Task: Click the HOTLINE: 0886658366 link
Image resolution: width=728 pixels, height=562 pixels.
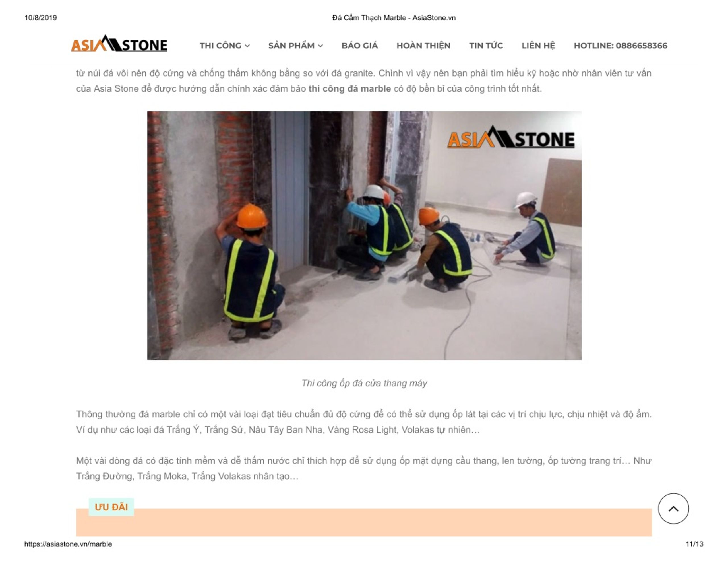Action: pos(620,46)
